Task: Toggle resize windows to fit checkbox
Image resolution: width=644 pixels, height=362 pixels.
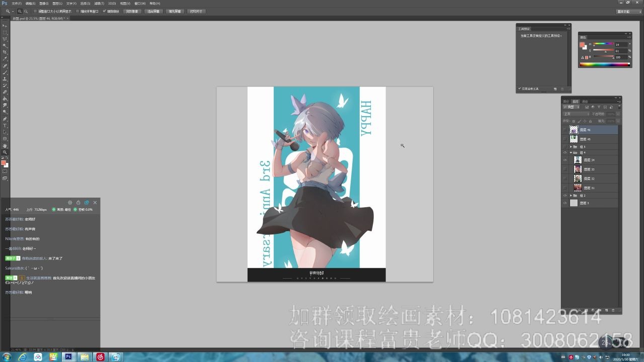Action: click(x=35, y=11)
